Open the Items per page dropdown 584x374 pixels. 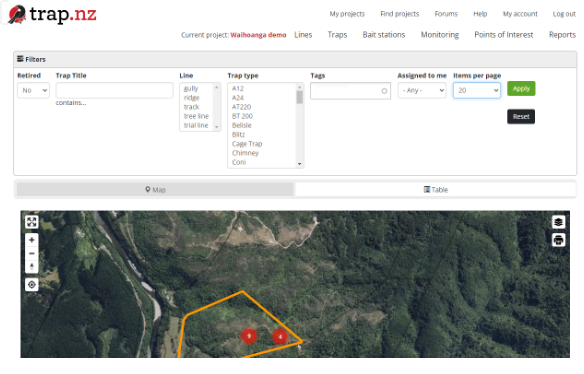pos(477,91)
